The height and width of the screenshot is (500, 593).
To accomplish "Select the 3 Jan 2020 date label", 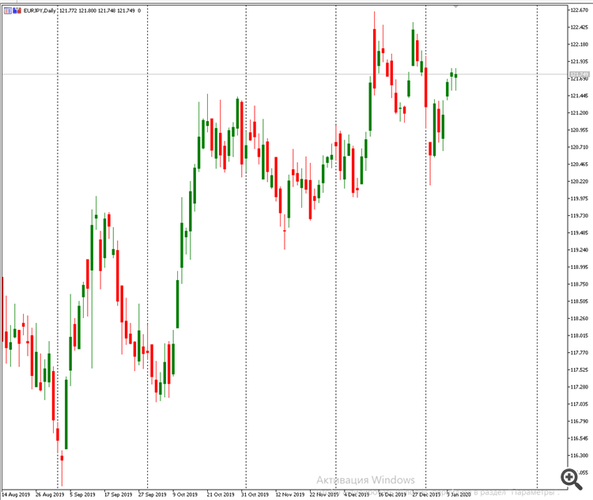I will 459,494.
